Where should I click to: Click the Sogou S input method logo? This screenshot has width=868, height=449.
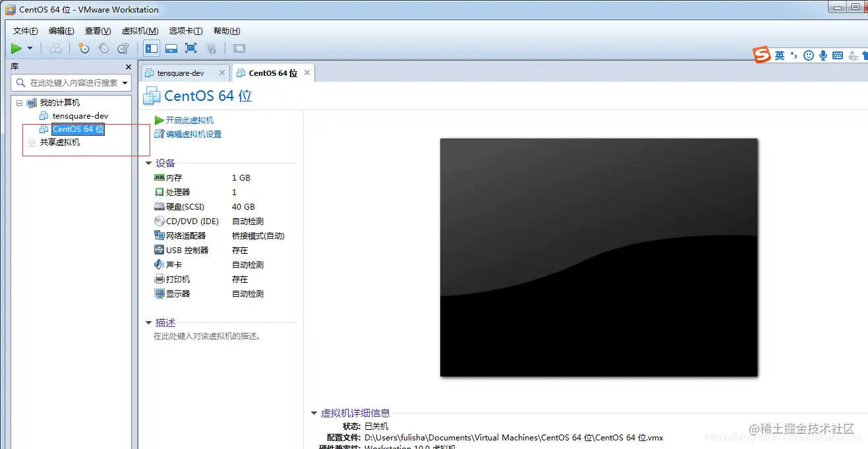[x=762, y=55]
